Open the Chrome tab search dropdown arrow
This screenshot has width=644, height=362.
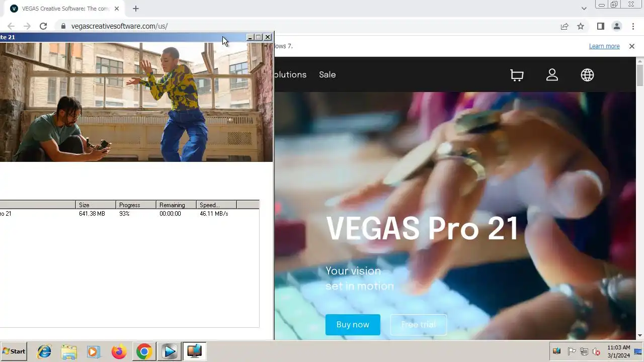[584, 9]
